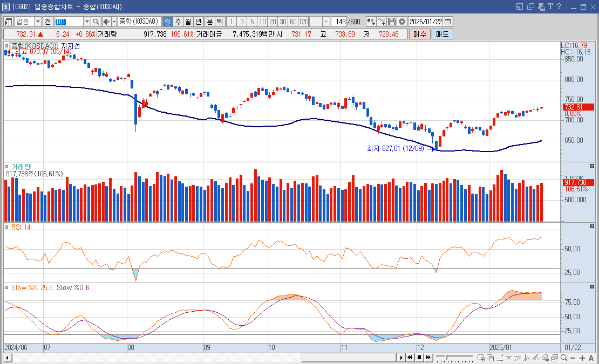Click the fast forward playback button
599x364 pixels.
[428, 358]
